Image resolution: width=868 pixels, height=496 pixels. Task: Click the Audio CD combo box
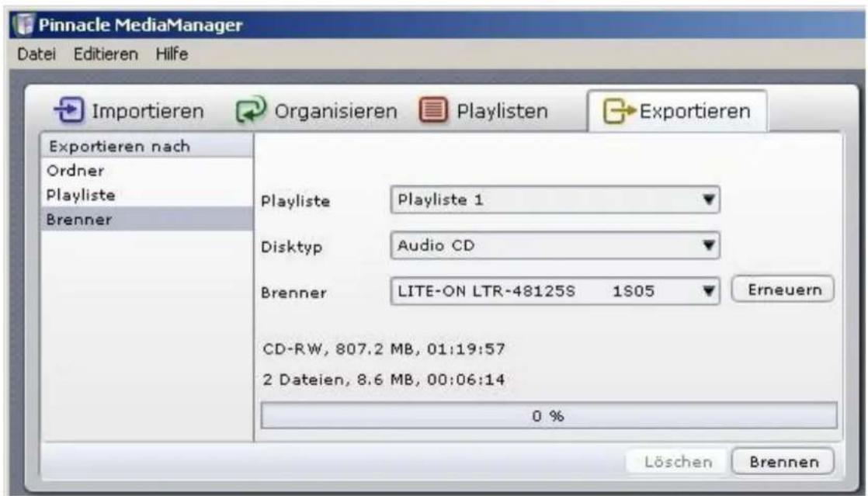coord(554,245)
